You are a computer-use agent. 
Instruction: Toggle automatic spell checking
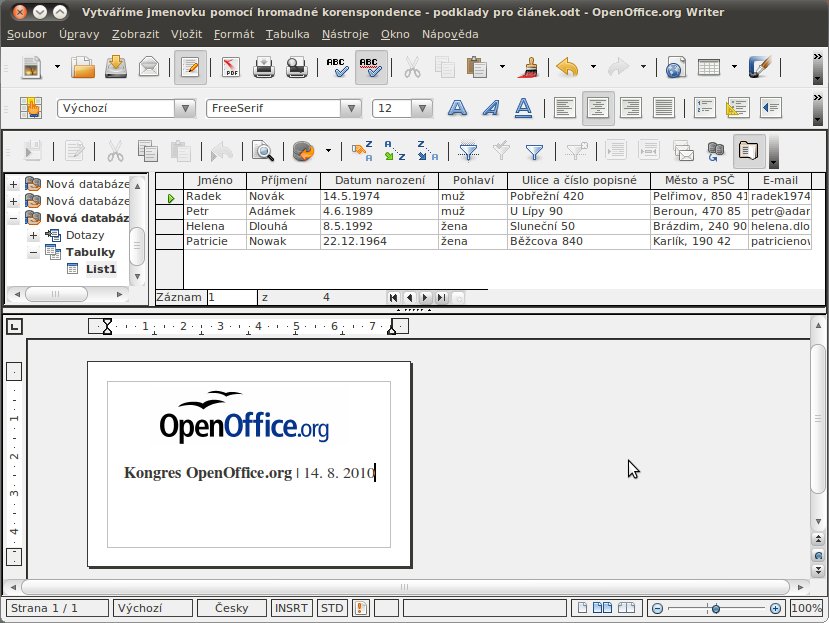371,68
